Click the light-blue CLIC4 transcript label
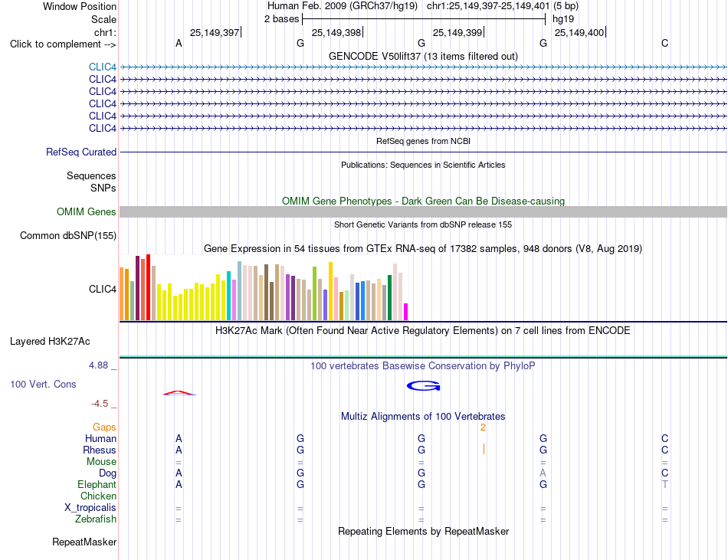728x560 pixels. coord(103,67)
